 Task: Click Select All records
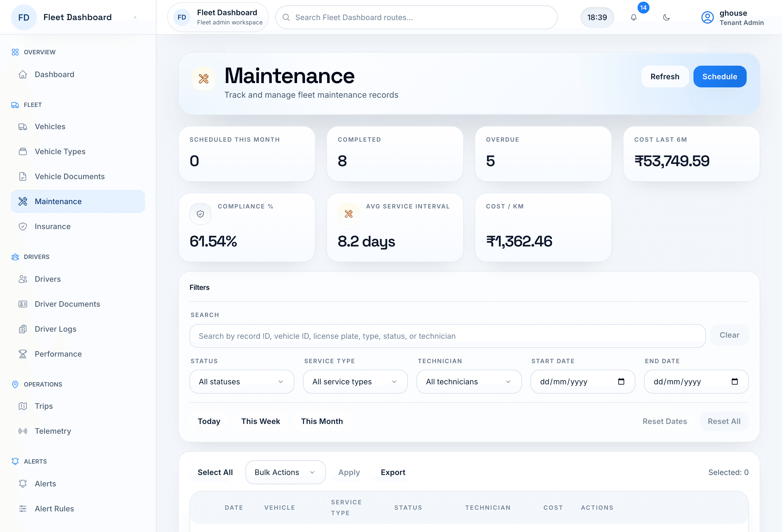[x=215, y=472]
